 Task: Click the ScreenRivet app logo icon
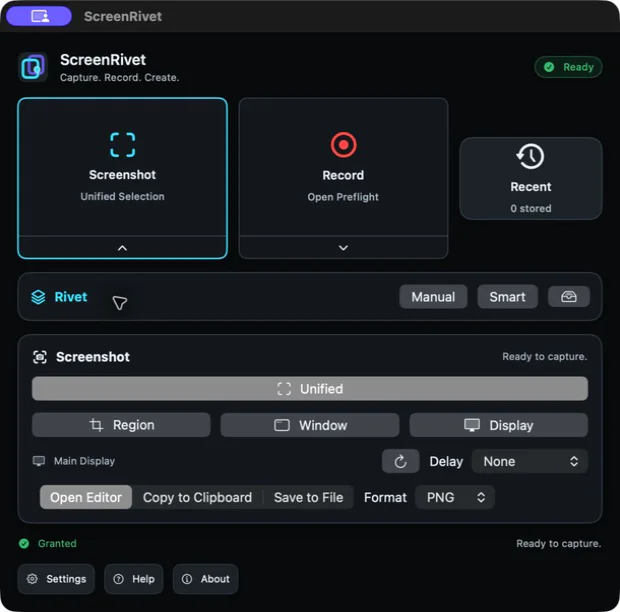point(33,67)
